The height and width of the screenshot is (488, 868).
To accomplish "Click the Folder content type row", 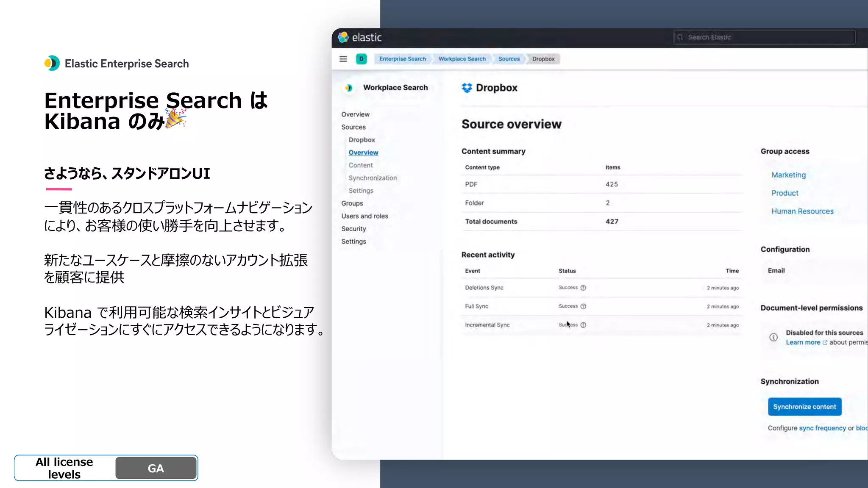I will pyautogui.click(x=601, y=203).
